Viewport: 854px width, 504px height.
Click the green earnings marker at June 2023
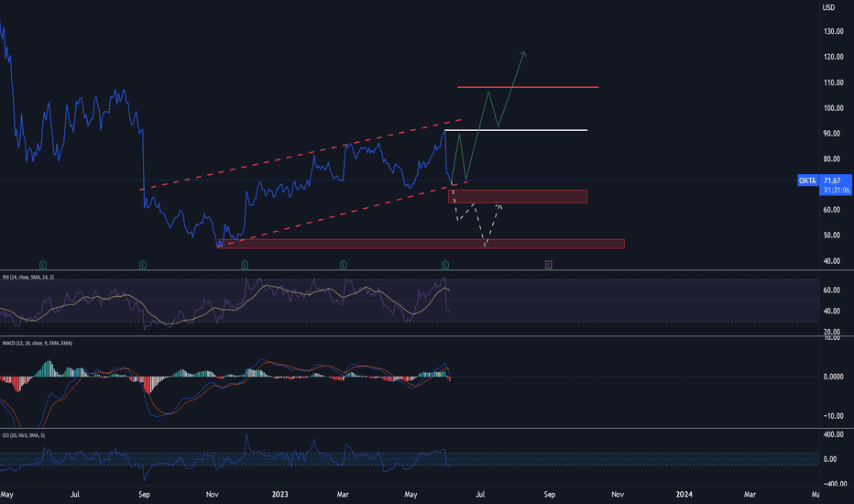445,265
